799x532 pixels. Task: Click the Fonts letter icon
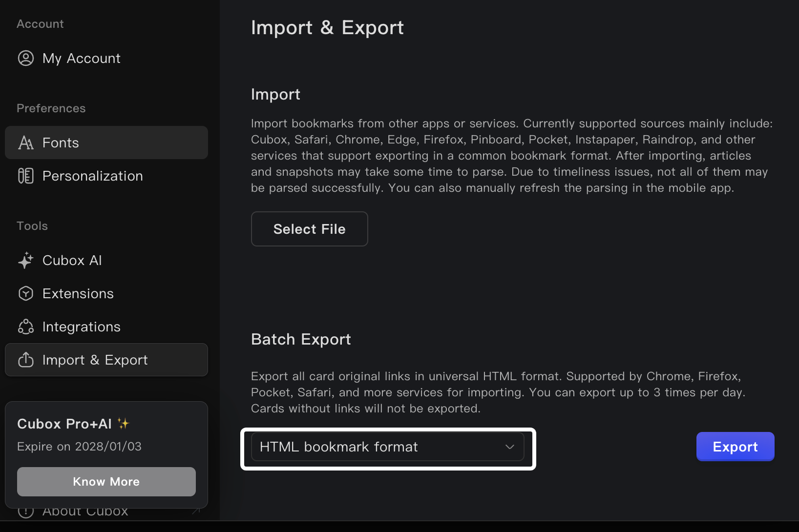pos(26,143)
